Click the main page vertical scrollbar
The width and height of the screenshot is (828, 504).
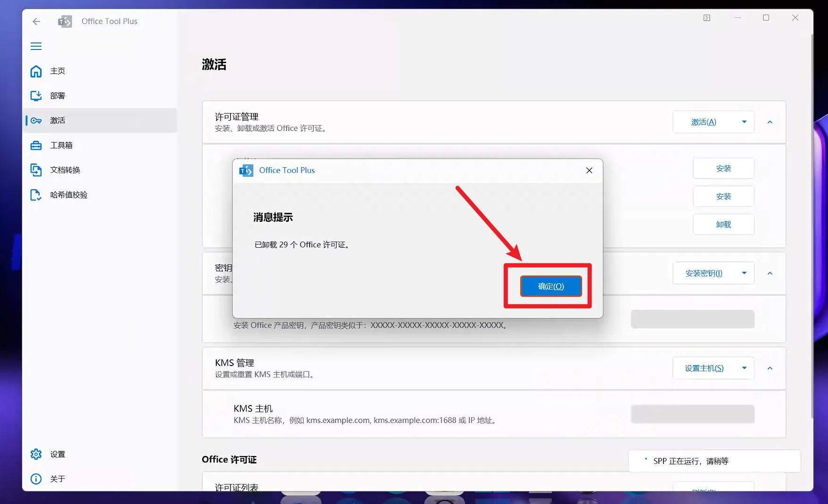[812, 226]
